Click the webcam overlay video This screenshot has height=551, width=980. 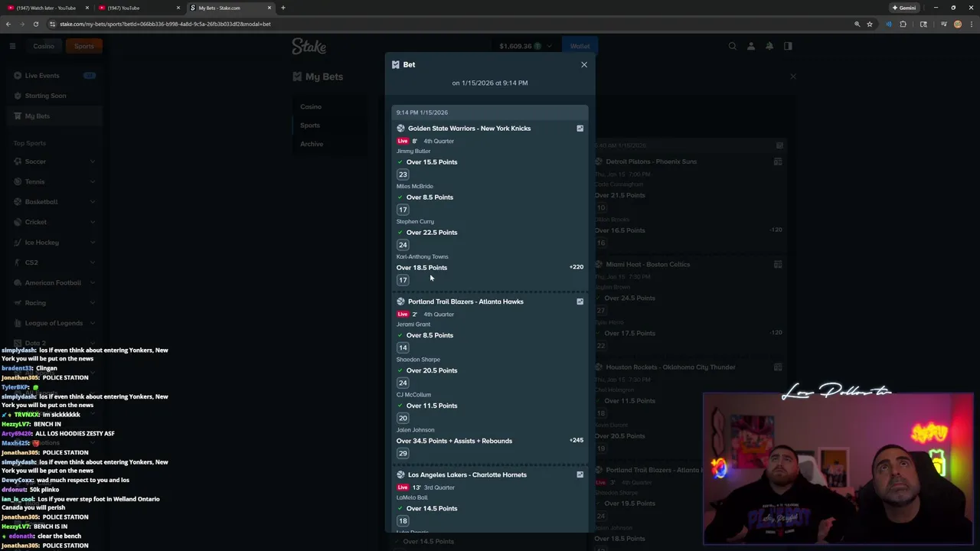pos(838,469)
